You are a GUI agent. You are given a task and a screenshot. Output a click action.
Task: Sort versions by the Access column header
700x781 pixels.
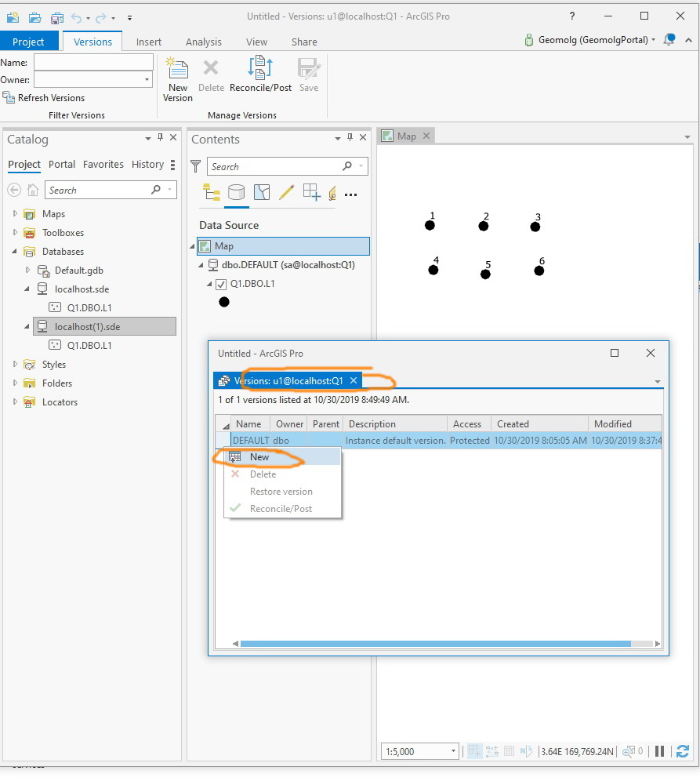click(469, 424)
